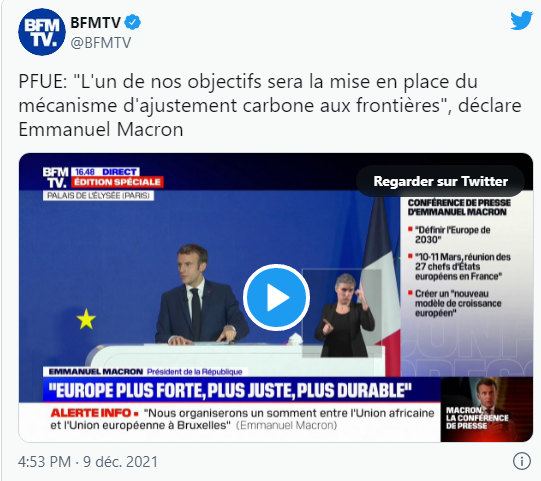Click the DIRECT live indicator
The image size is (541, 481).
(119, 172)
